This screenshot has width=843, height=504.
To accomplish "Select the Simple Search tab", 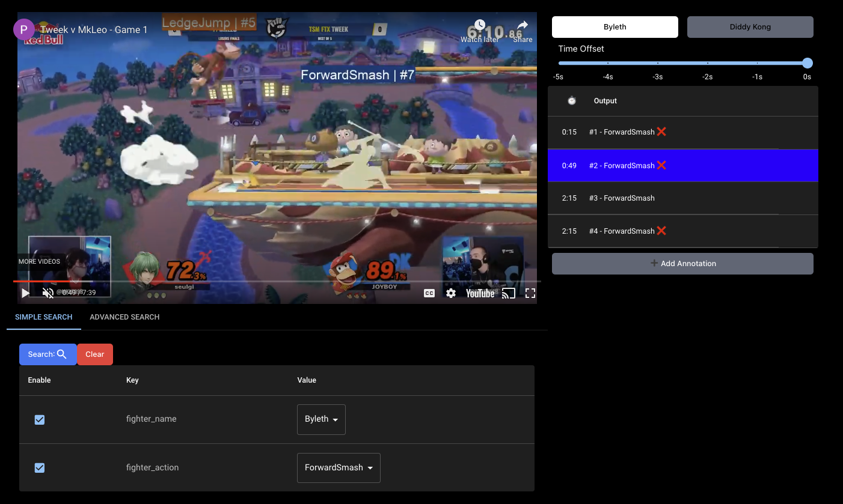I will tap(44, 317).
